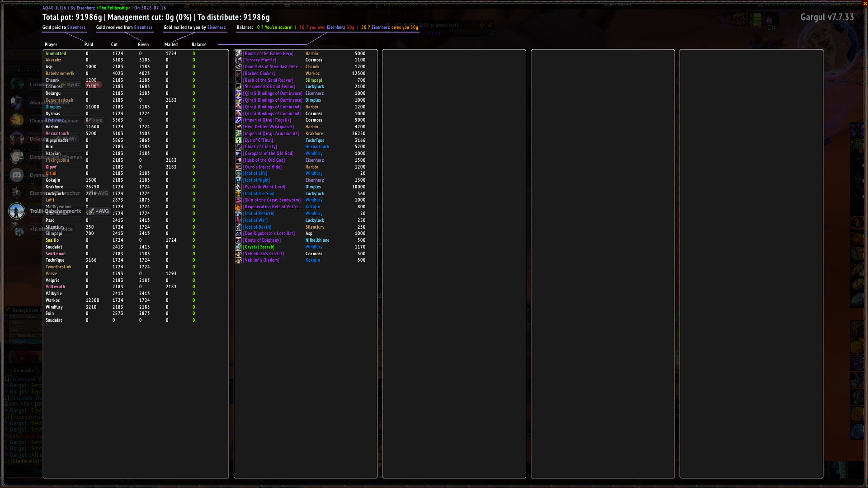Screen dimensions: 868x488
Task: Select the Boots of Epiphany icon
Action: coord(238,240)
